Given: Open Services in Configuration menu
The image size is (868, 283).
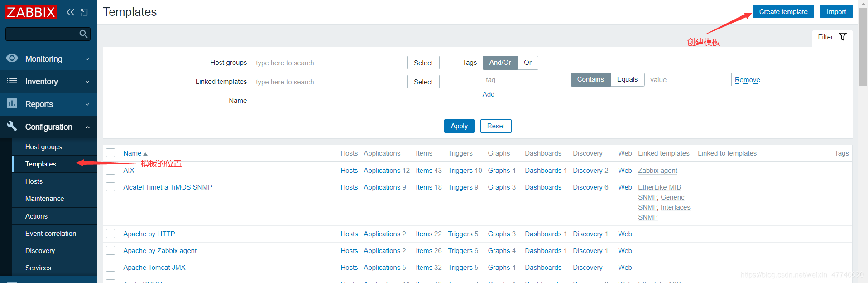Looking at the screenshot, I should click(55, 268).
